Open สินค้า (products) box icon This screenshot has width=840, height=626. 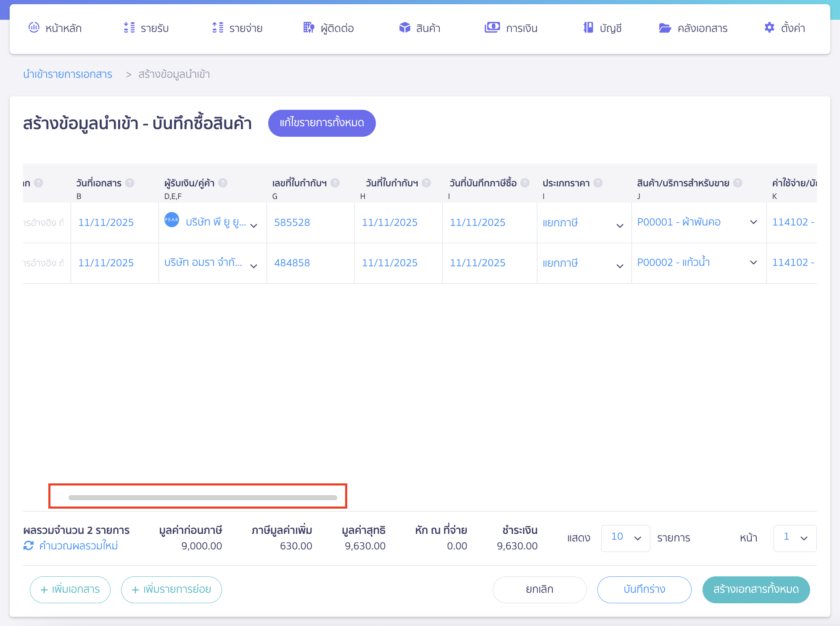[404, 28]
